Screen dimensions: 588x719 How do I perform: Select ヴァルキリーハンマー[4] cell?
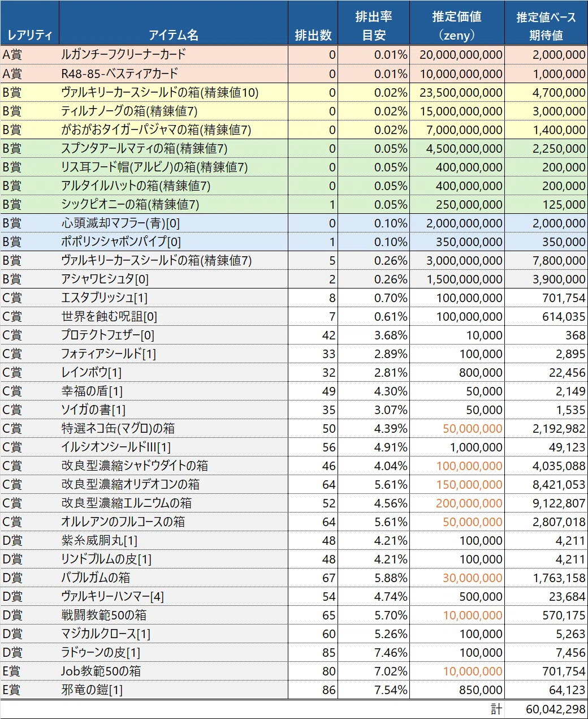click(174, 596)
